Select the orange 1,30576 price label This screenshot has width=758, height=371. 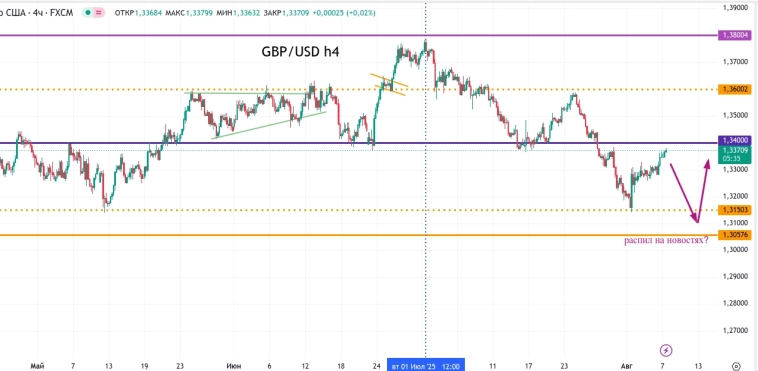(735, 235)
